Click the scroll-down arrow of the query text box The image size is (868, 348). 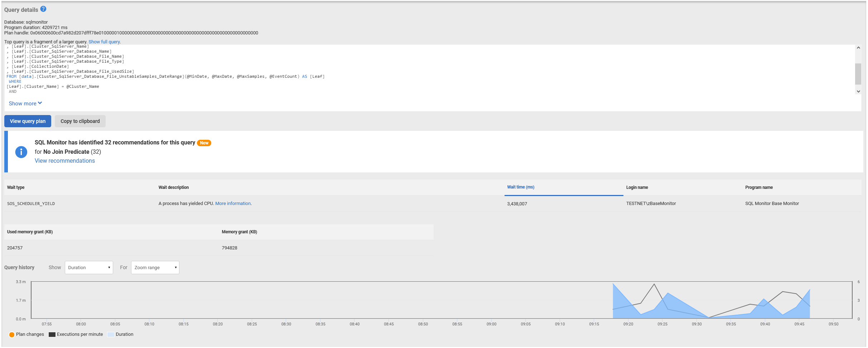(858, 91)
